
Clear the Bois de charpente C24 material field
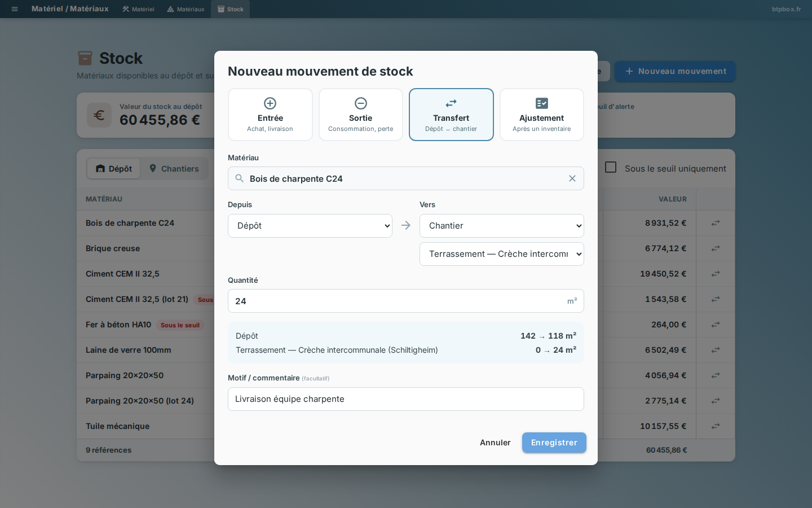(572, 178)
